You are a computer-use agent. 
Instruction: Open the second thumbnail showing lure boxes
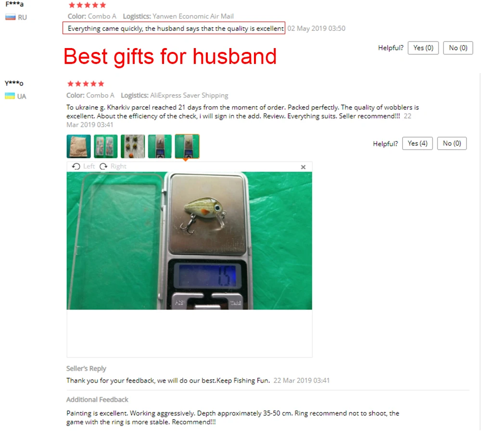[105, 146]
